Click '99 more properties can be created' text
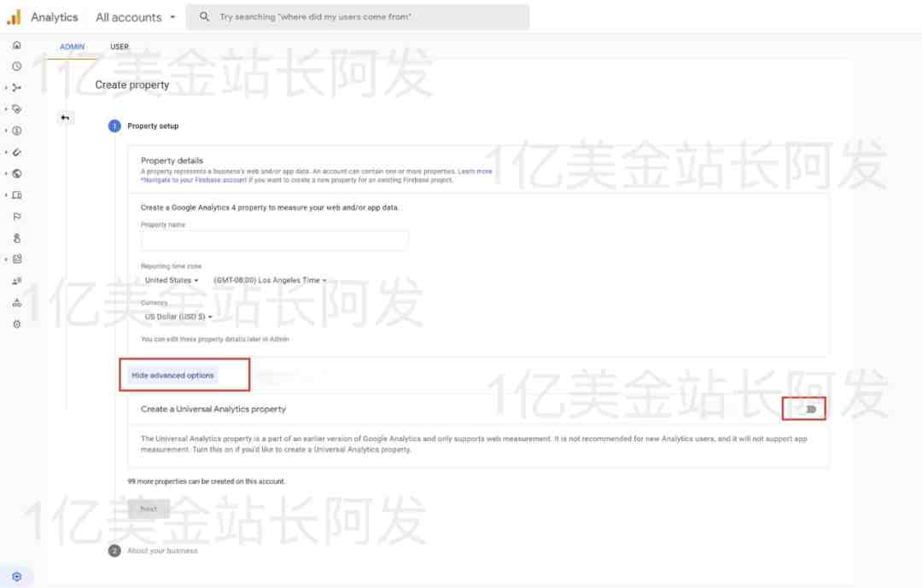Viewport: 922px width, 588px height. point(207,481)
